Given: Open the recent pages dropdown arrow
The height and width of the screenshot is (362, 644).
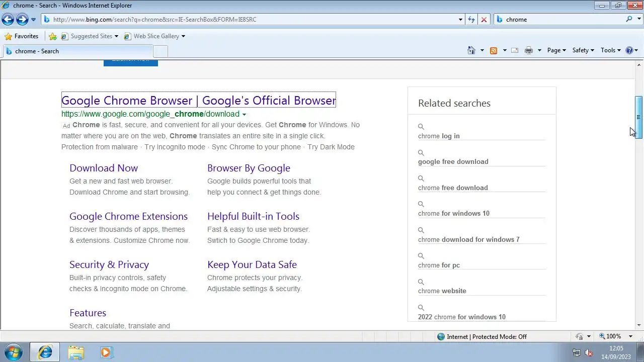Looking at the screenshot, I should [33, 20].
